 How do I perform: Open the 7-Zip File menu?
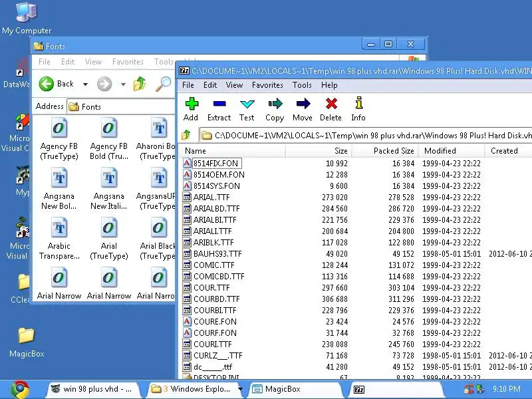click(x=188, y=85)
